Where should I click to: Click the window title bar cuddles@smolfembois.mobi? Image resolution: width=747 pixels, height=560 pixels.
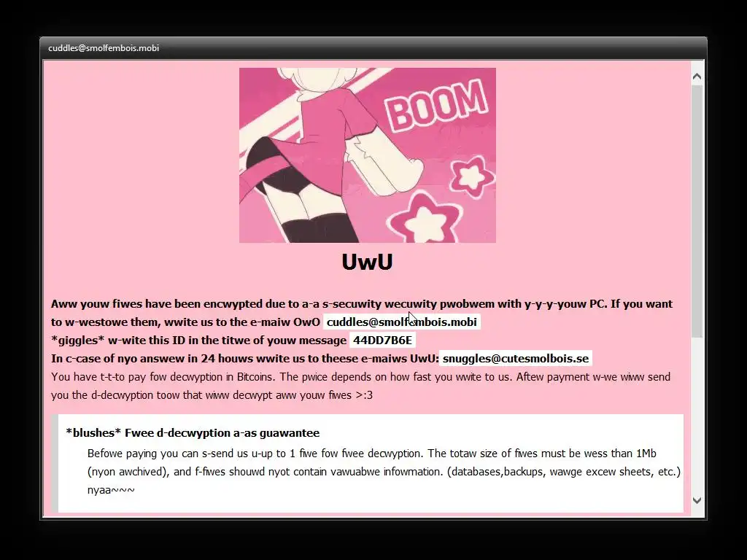coord(373,48)
